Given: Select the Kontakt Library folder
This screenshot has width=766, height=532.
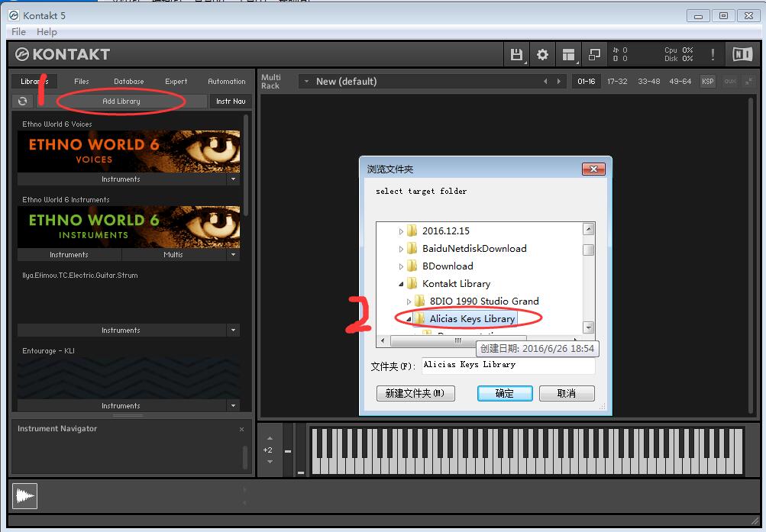Looking at the screenshot, I should coord(456,284).
